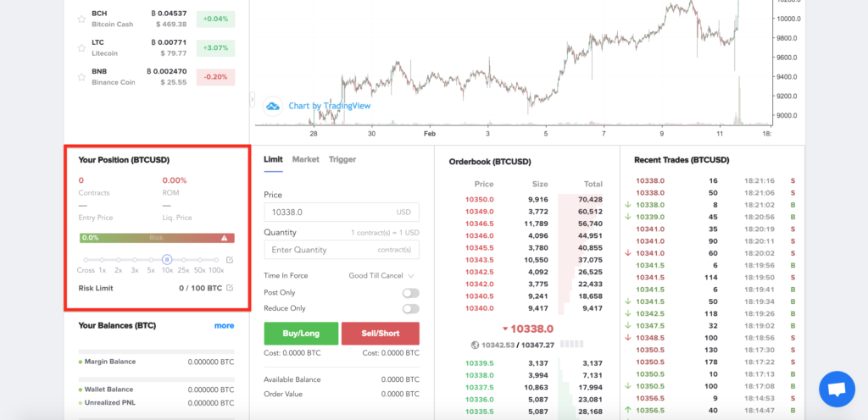Set leverage slider to 25x
The height and width of the screenshot is (420, 868).
pos(184,260)
